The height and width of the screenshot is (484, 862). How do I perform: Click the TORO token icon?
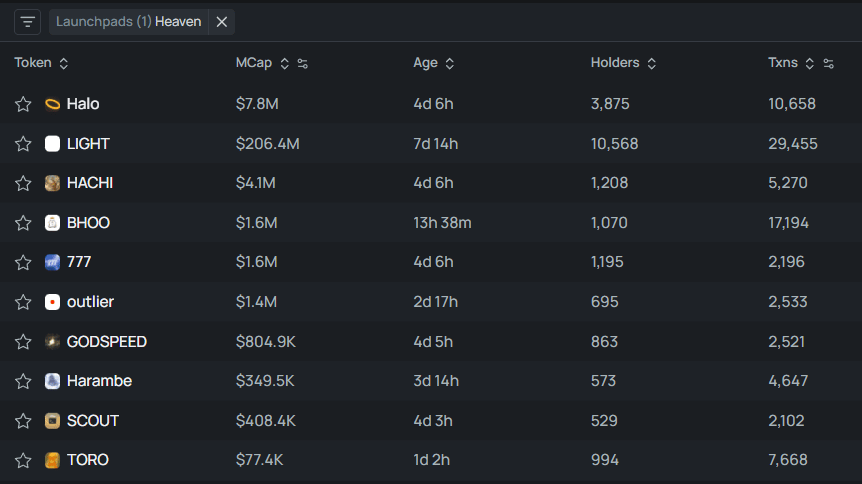[x=53, y=460]
